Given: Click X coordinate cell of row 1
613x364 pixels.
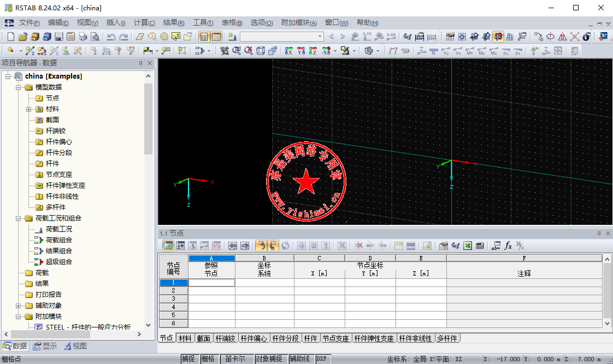Looking at the screenshot, I should [x=320, y=282].
